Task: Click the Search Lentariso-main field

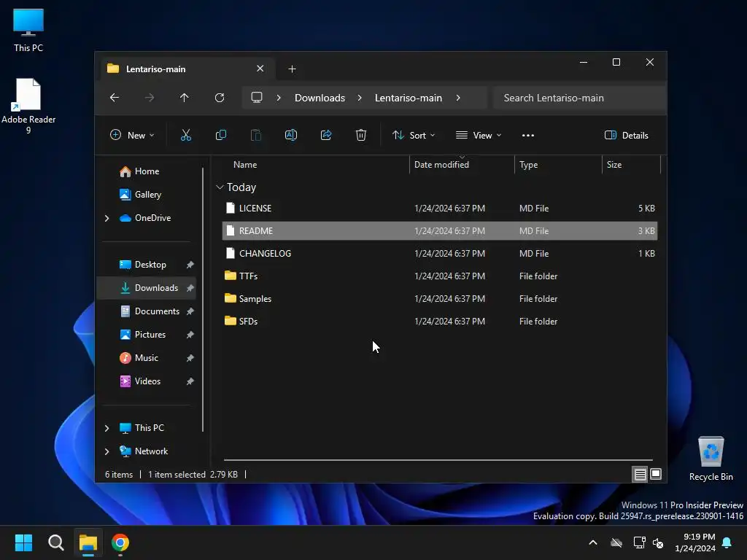Action: point(579,98)
